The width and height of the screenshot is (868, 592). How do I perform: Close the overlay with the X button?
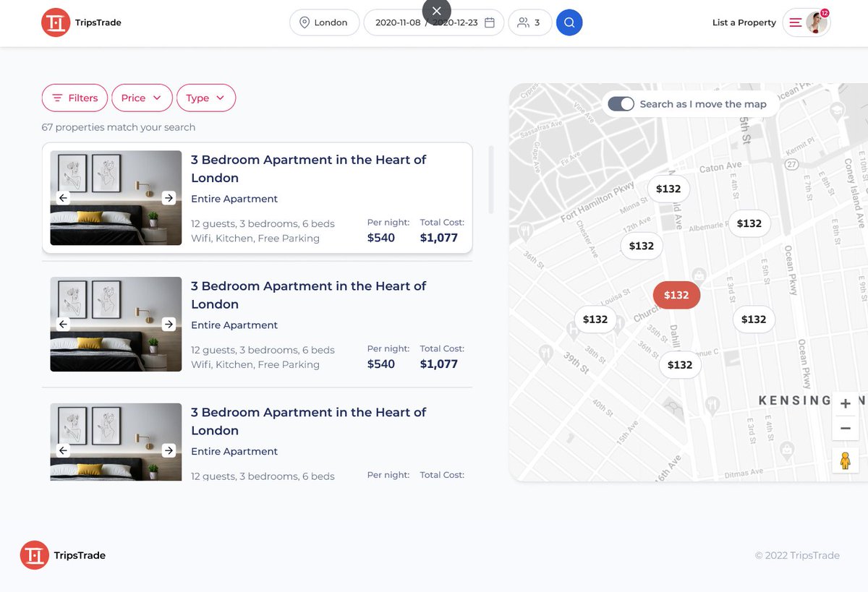point(436,11)
